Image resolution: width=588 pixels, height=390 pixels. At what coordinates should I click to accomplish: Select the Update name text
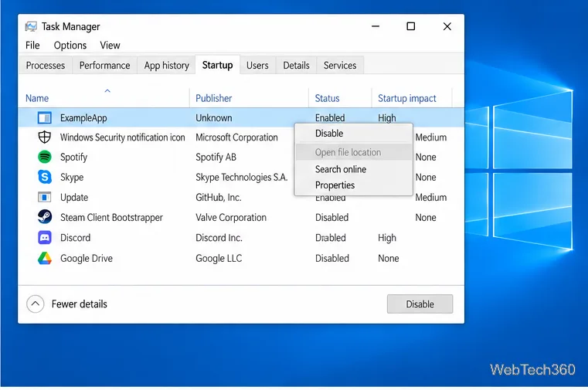pyautogui.click(x=74, y=198)
